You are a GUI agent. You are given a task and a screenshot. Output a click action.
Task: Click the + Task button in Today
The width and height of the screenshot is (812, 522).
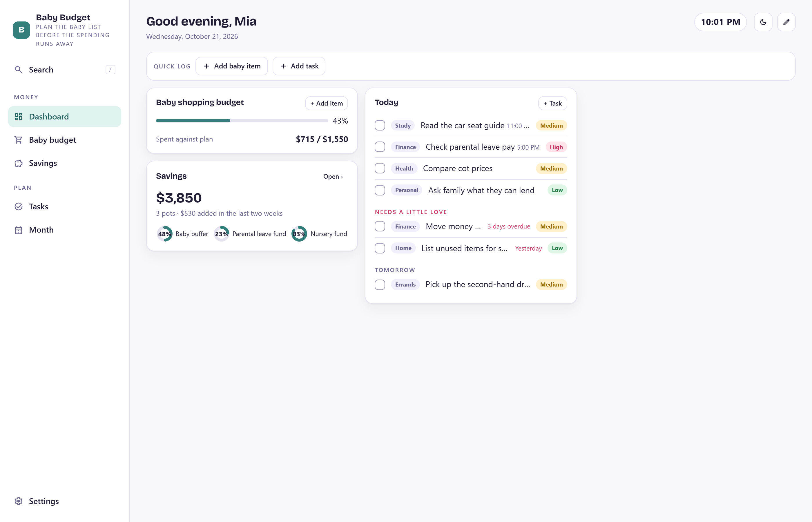point(552,103)
